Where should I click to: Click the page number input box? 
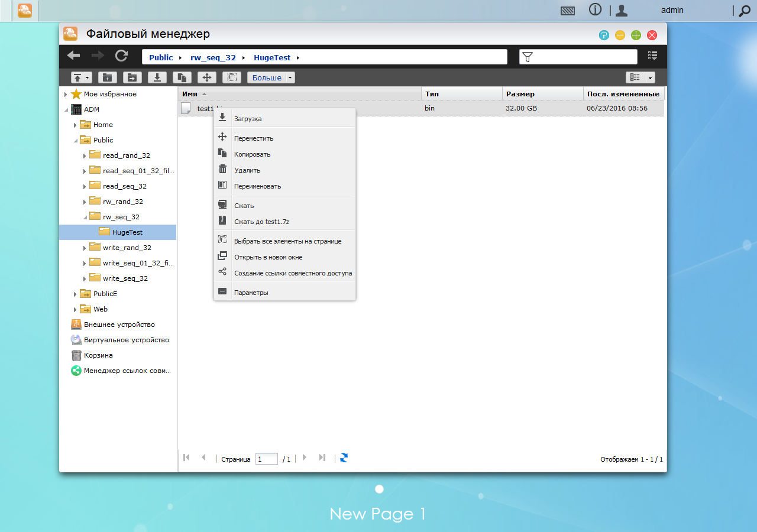(x=267, y=459)
